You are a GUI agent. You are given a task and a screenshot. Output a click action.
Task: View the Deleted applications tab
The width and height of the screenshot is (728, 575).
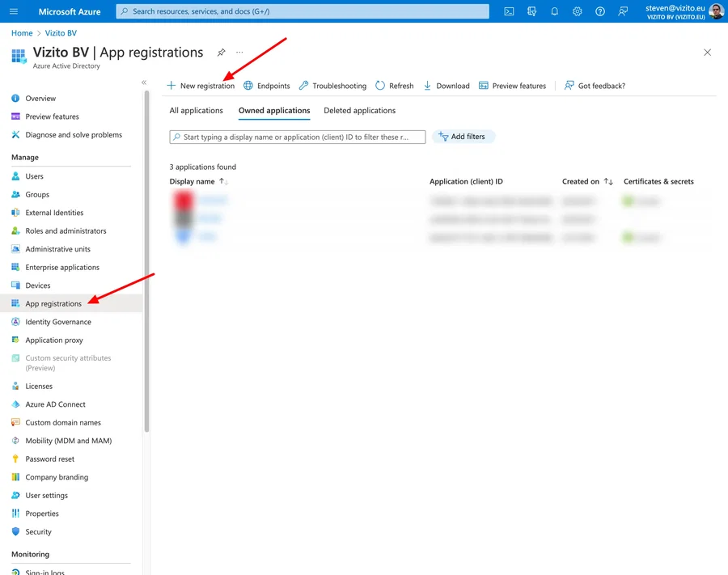[359, 110]
